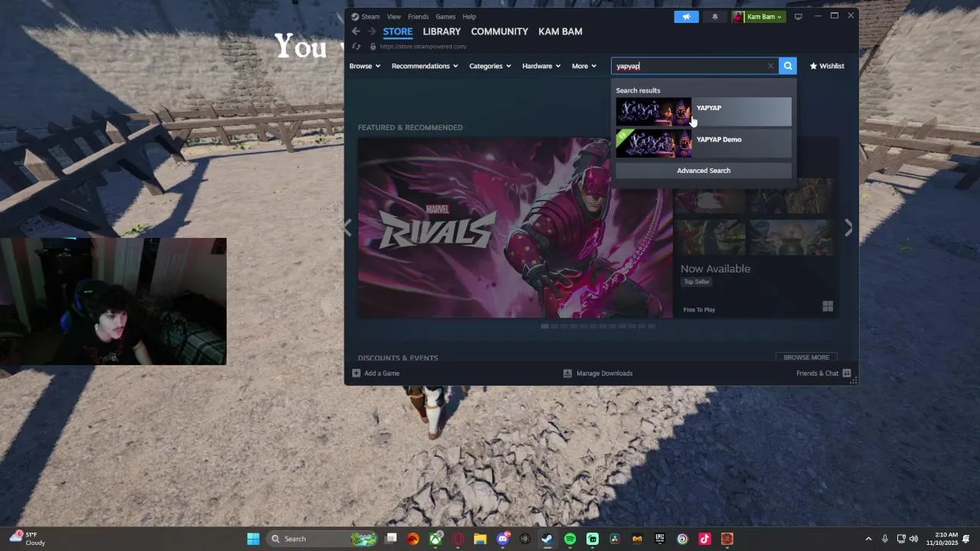Select the YAPYAP search result
Screen dimensions: 980x551
(704, 112)
